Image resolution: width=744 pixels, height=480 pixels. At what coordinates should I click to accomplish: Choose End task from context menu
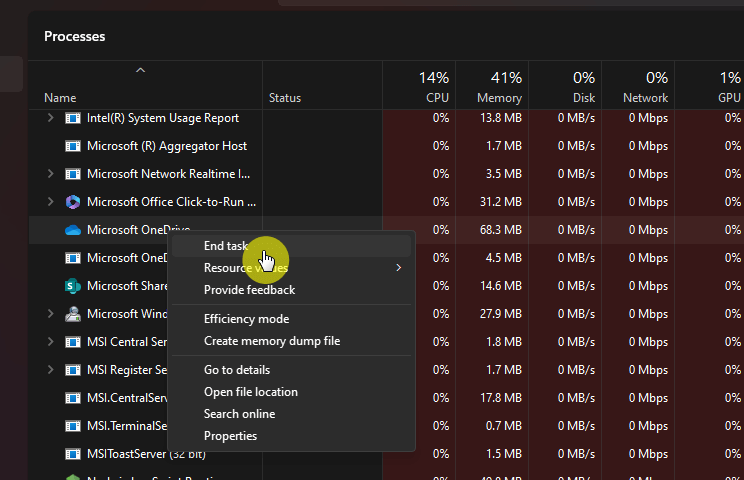[291, 246]
